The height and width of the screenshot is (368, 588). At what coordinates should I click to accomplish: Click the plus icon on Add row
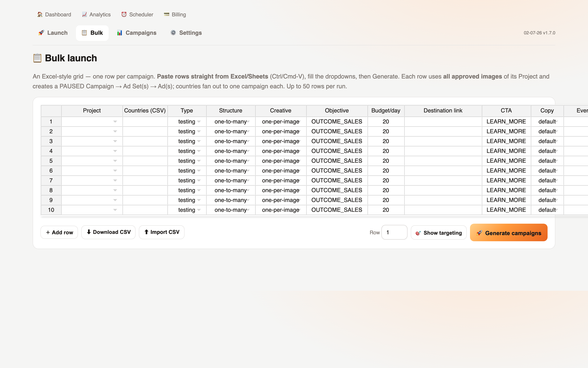[x=48, y=232]
